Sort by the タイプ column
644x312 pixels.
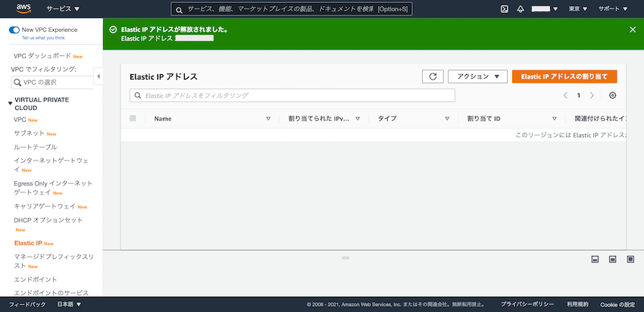tap(447, 118)
